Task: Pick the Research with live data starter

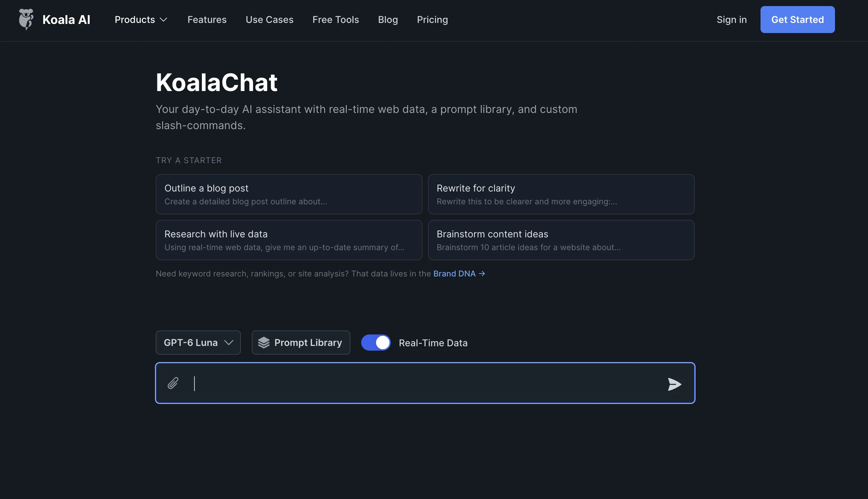Action: 289,240
